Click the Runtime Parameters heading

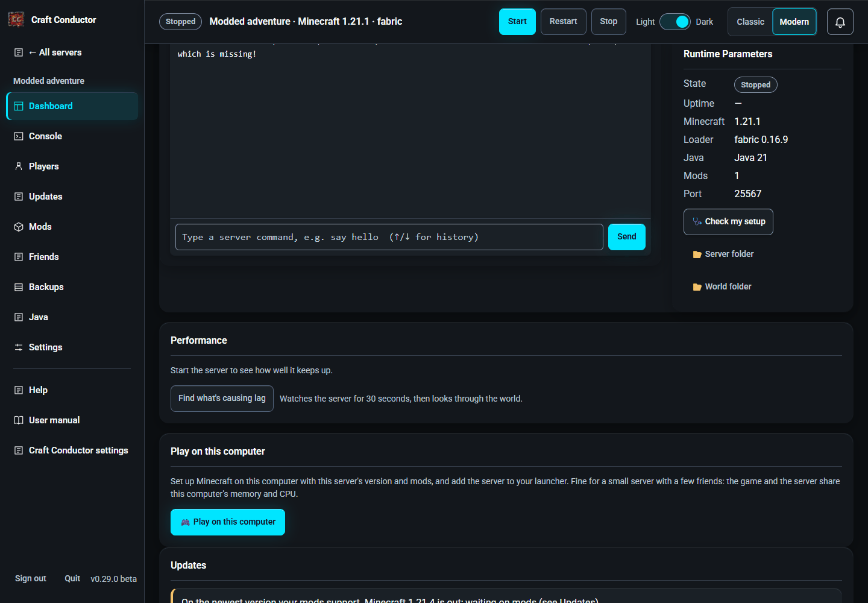point(728,54)
